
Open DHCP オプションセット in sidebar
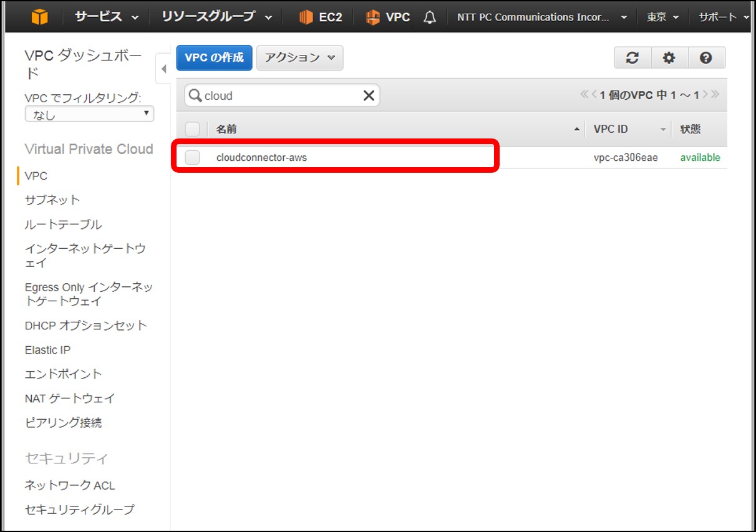coord(86,325)
